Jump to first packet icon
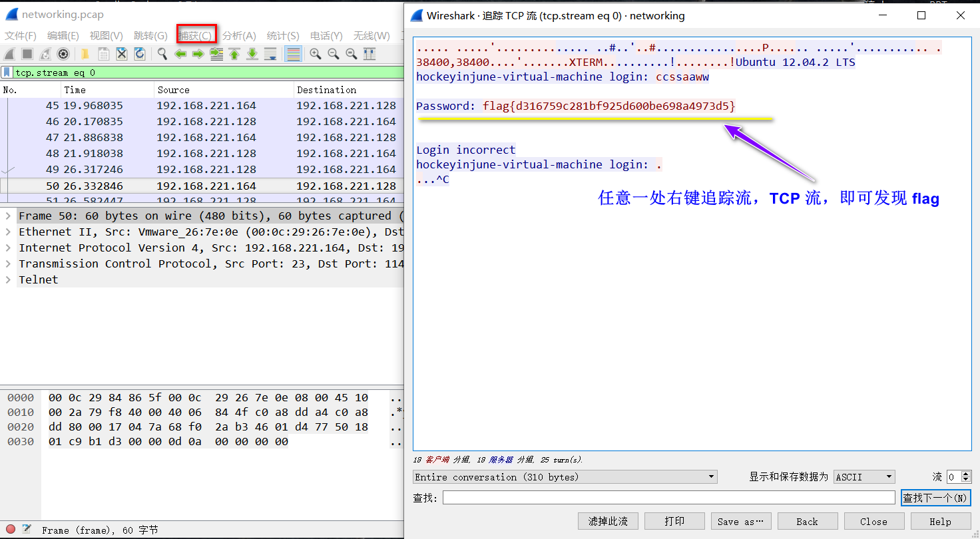Screen dimensions: 980x539 click(x=234, y=54)
